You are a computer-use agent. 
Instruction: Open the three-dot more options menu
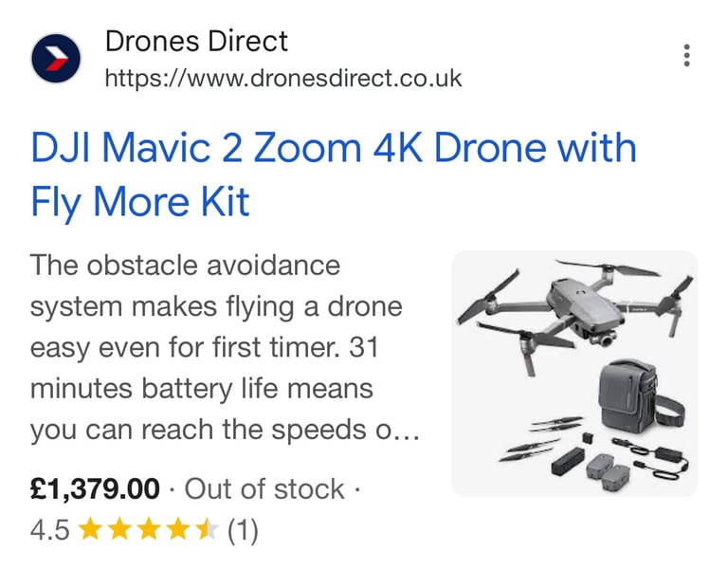tap(686, 56)
